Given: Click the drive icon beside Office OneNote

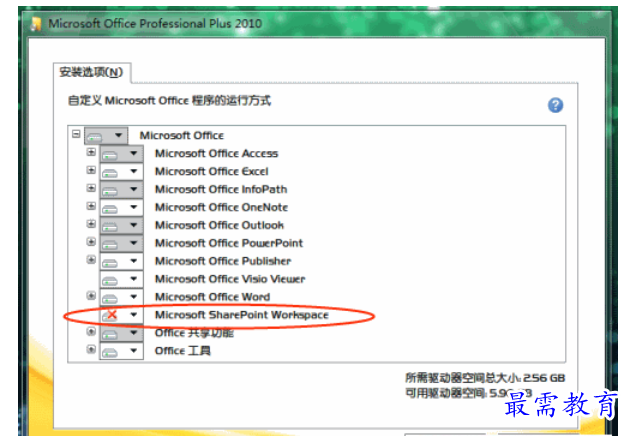Looking at the screenshot, I should click(110, 209).
